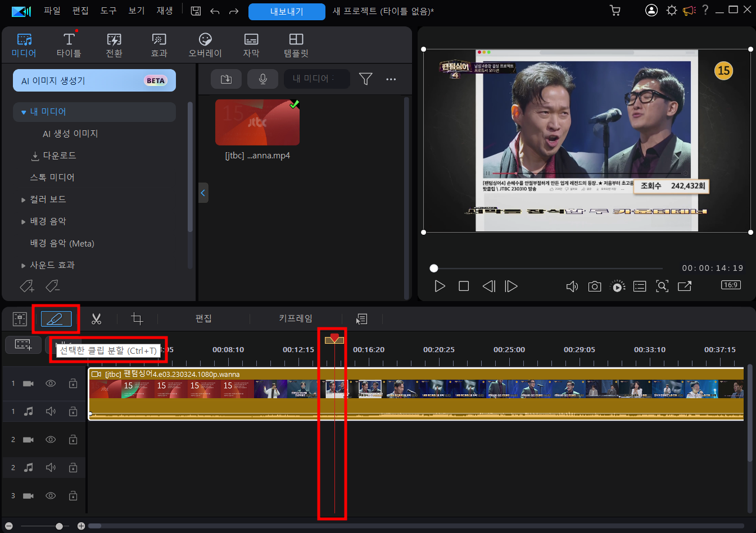
Task: Open the 편집 menu in the menu bar
Action: coord(80,11)
